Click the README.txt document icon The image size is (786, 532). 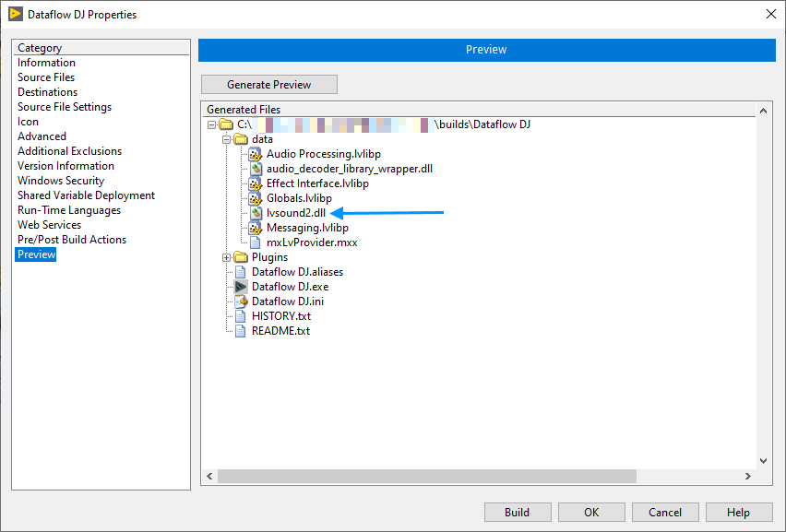241,331
